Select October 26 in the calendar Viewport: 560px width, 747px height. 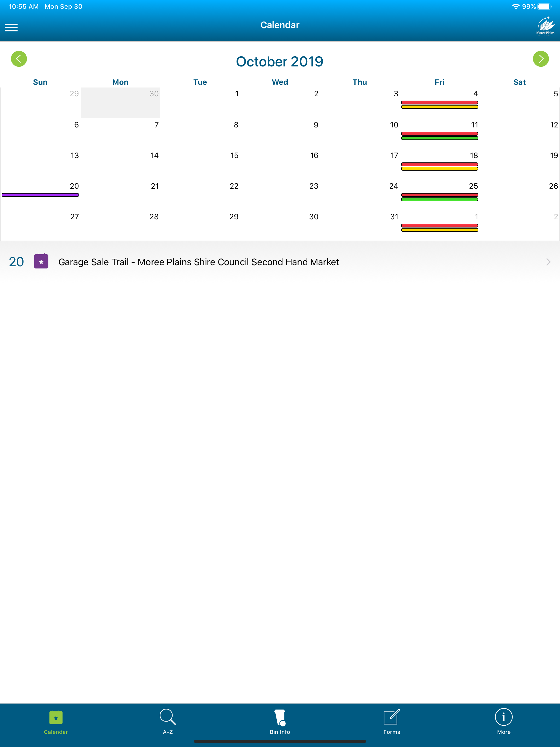pos(520,195)
